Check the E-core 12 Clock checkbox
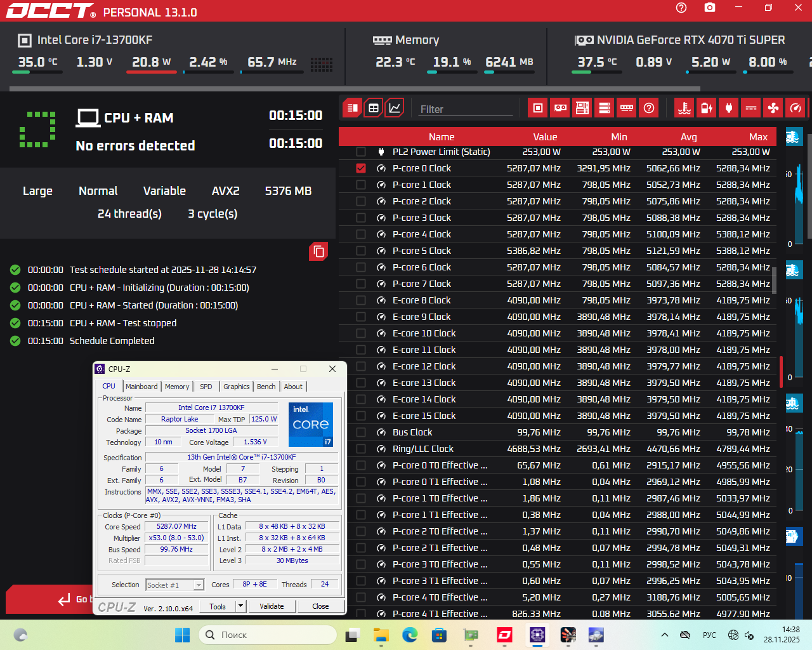The image size is (812, 650). point(361,366)
